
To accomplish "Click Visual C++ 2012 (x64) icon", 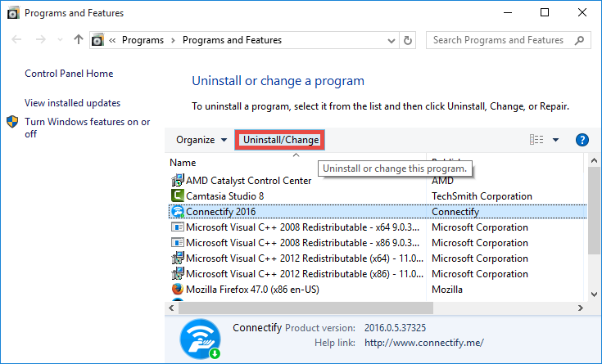I will (178, 258).
